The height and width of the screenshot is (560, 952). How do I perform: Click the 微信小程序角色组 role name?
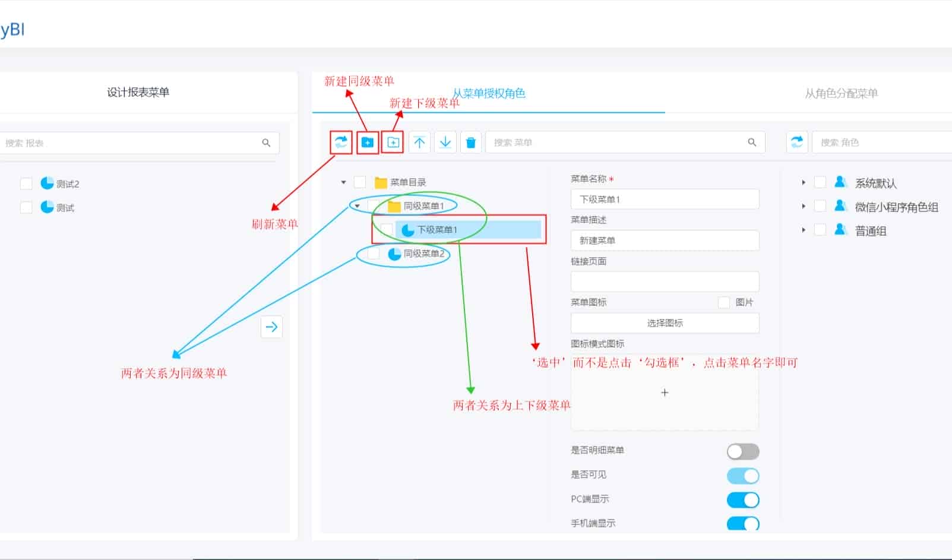pos(897,207)
